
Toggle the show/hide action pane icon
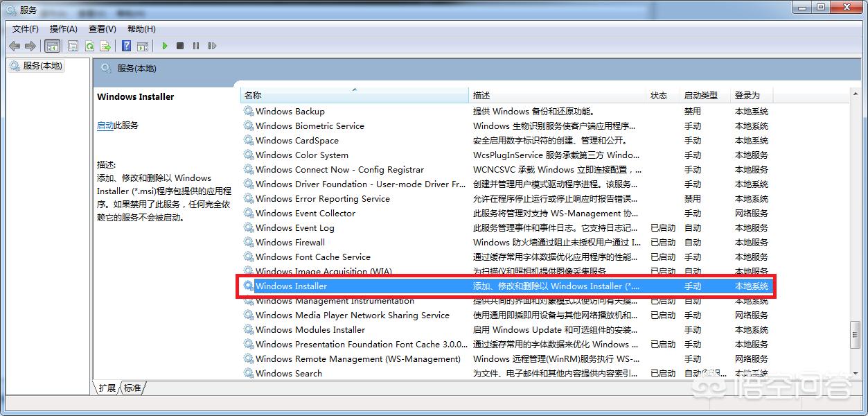pos(142,46)
